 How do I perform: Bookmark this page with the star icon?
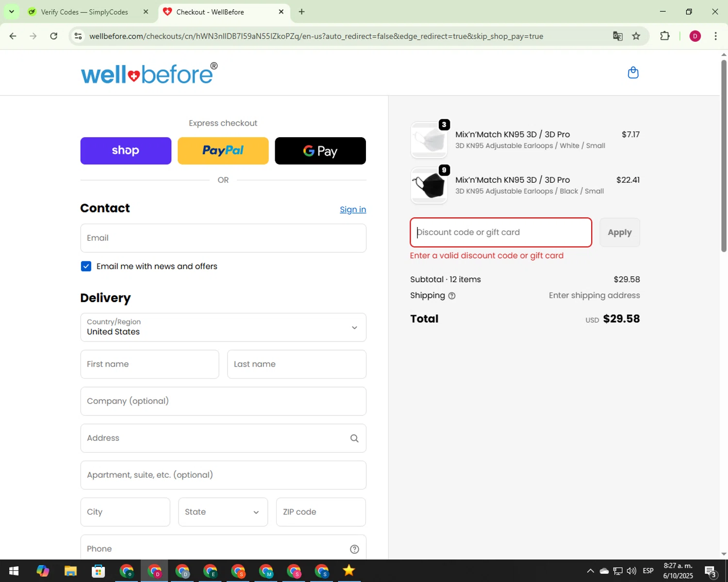(636, 36)
